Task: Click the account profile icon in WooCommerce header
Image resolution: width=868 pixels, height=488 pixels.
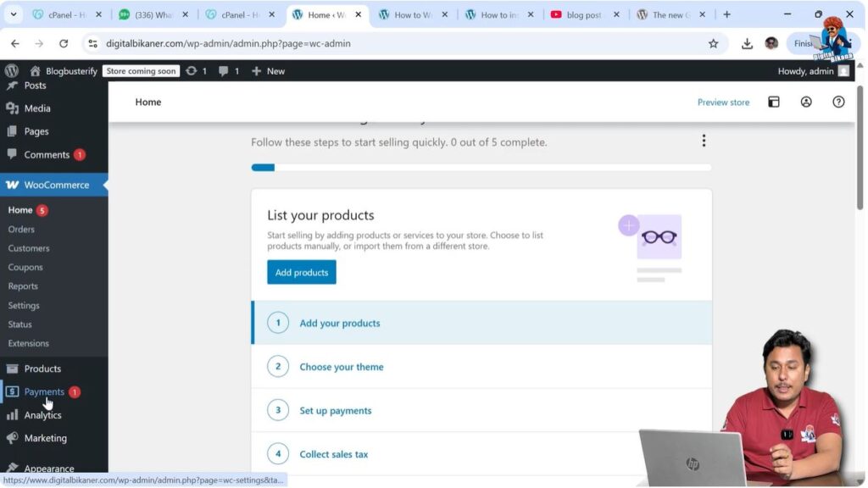Action: click(x=805, y=101)
